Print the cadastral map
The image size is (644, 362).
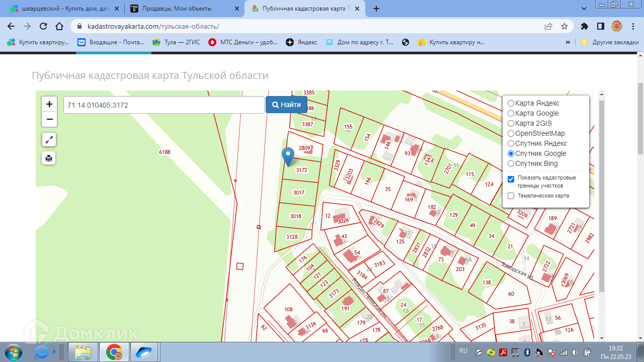tap(49, 158)
